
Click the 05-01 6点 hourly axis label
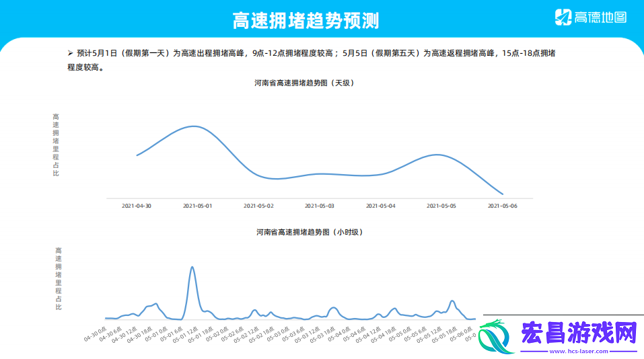click(x=172, y=334)
